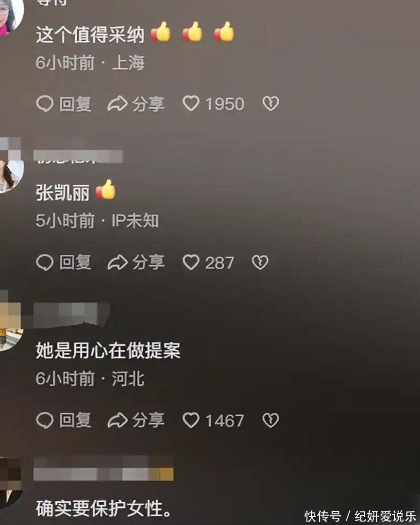
Task: Like the comment with 1467 likes
Action: click(191, 420)
